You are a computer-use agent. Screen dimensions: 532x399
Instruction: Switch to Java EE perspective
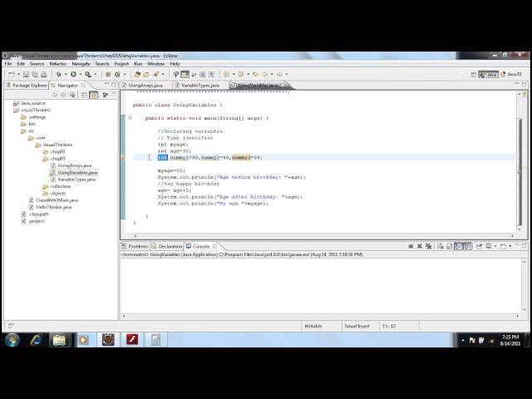[x=512, y=74]
